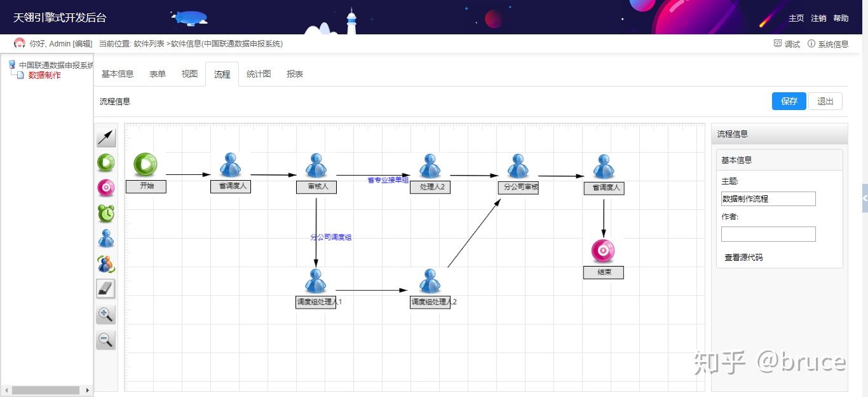The width and height of the screenshot is (868, 397).
Task: Select 数据制作 in the tree
Action: coord(44,75)
